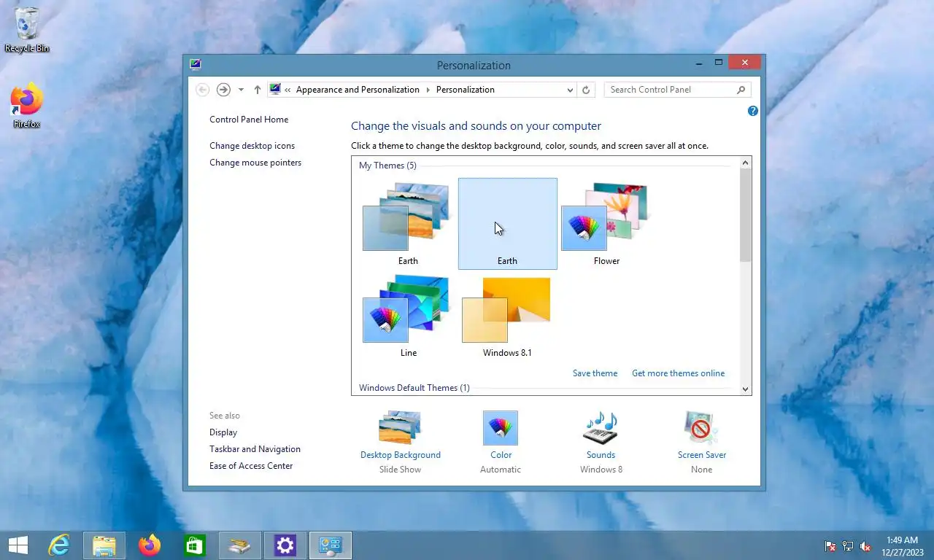Viewport: 934px width, 560px height.
Task: Click the theme list scroll down arrow
Action: coord(746,389)
